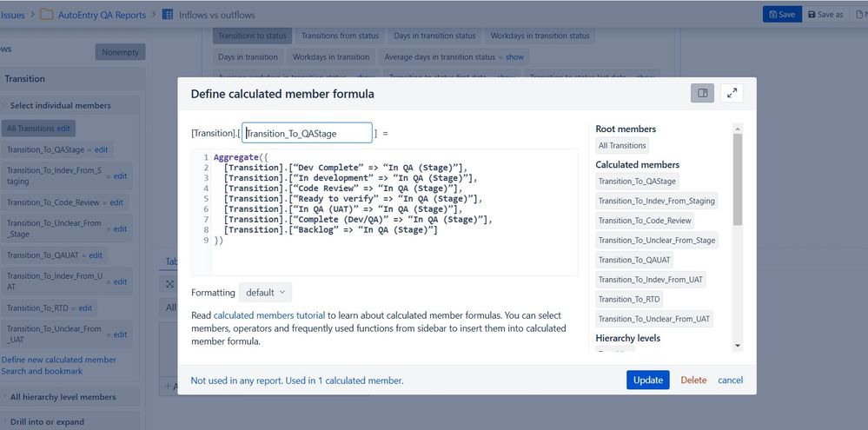868x430 pixels.
Task: Select the Workdays in transition measure
Action: (331, 56)
